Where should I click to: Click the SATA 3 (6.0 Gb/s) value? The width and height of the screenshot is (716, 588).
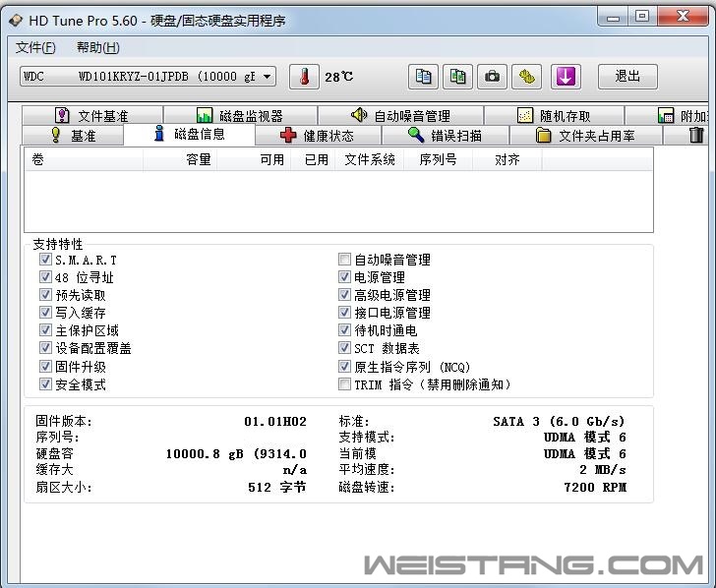tap(559, 421)
